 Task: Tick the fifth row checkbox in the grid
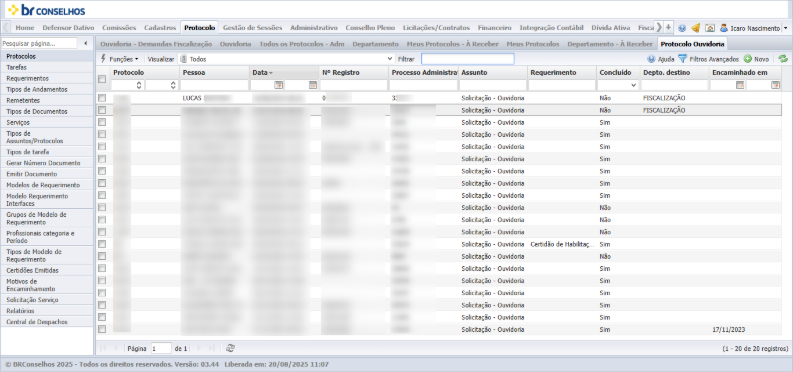(102, 146)
